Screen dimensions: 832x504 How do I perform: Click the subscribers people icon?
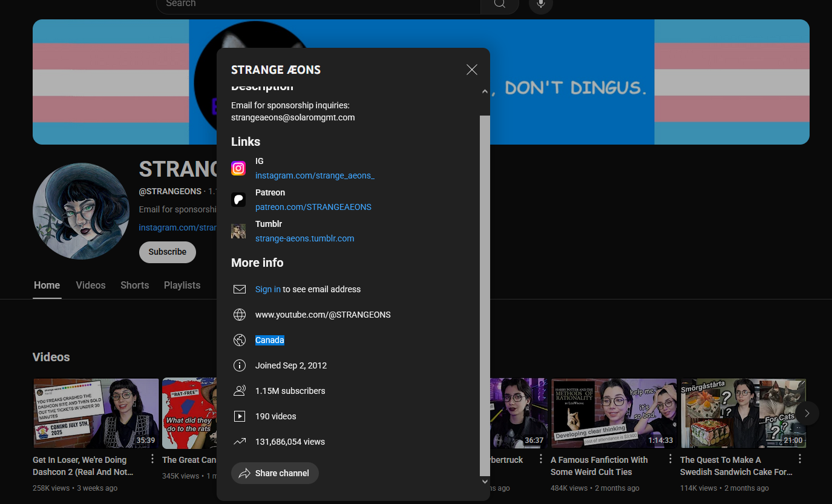pos(240,391)
